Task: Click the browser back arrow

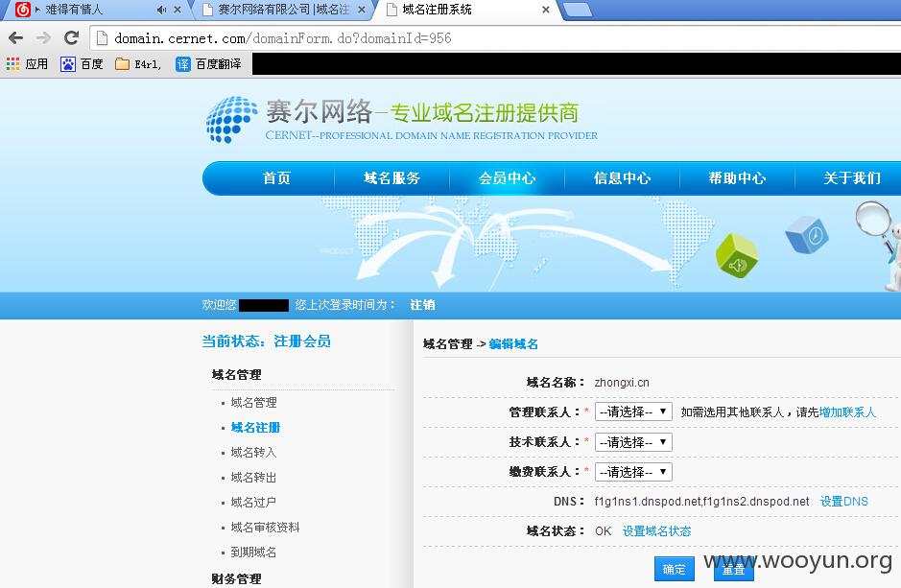Action: [16, 38]
